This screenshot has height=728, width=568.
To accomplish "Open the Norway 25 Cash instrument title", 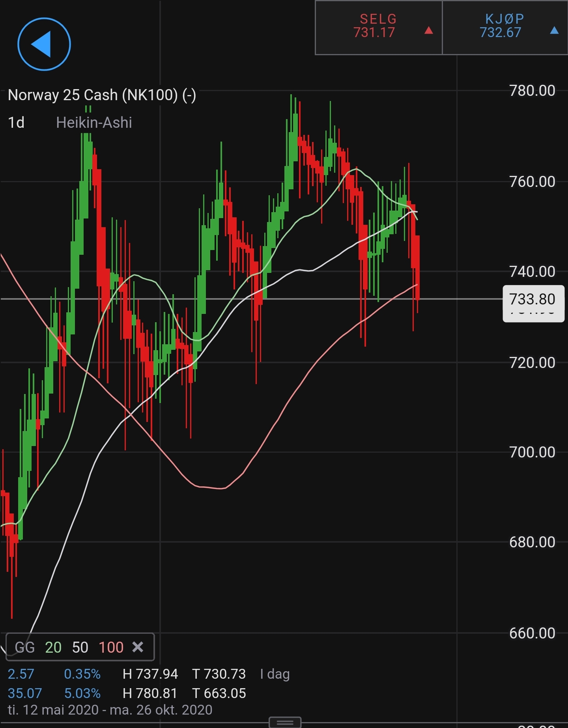I will point(102,95).
